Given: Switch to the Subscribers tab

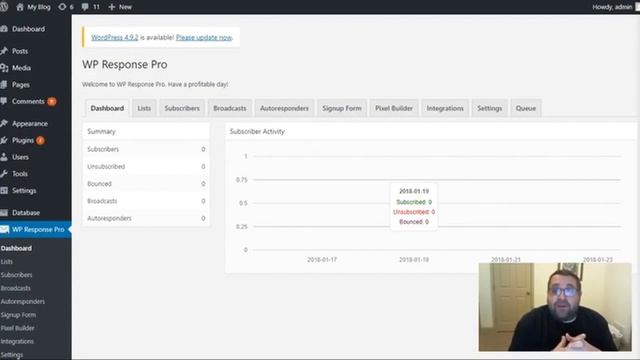Looking at the screenshot, I should (x=182, y=108).
